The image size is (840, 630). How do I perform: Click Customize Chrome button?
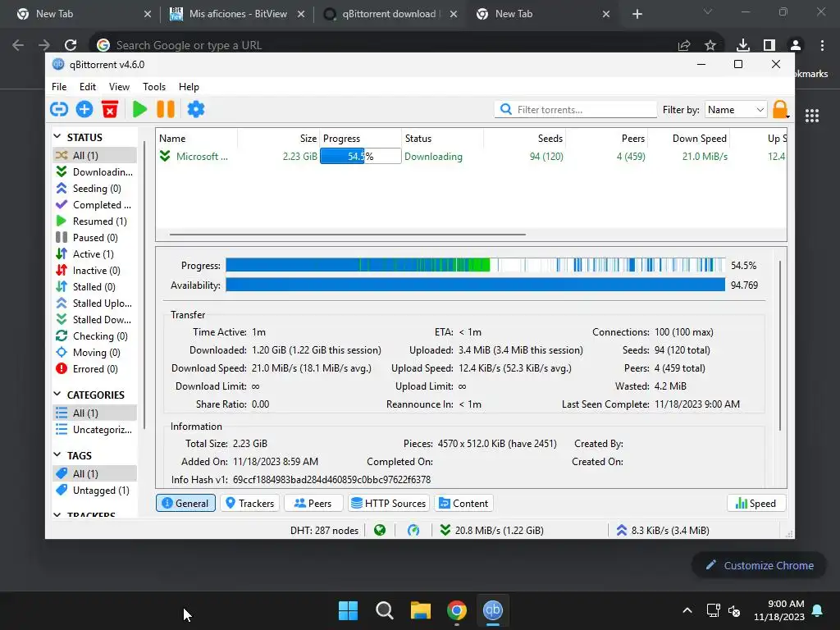point(759,565)
